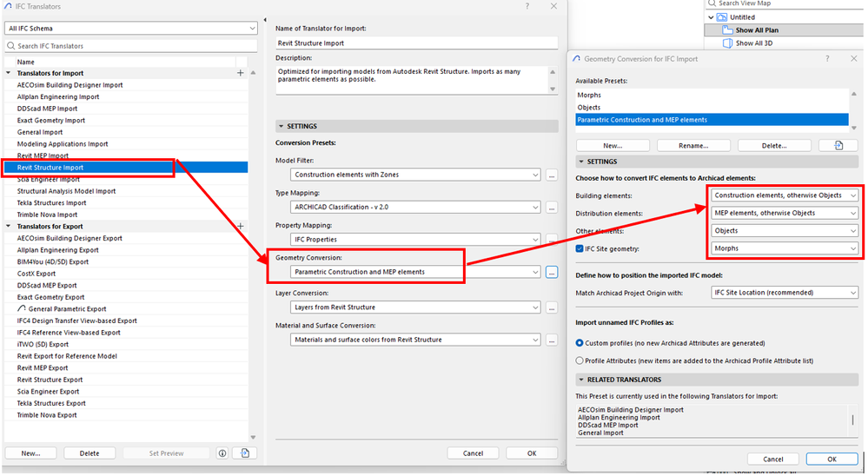Select Tekla Structures Import translator
The image size is (868, 476).
point(126,203)
